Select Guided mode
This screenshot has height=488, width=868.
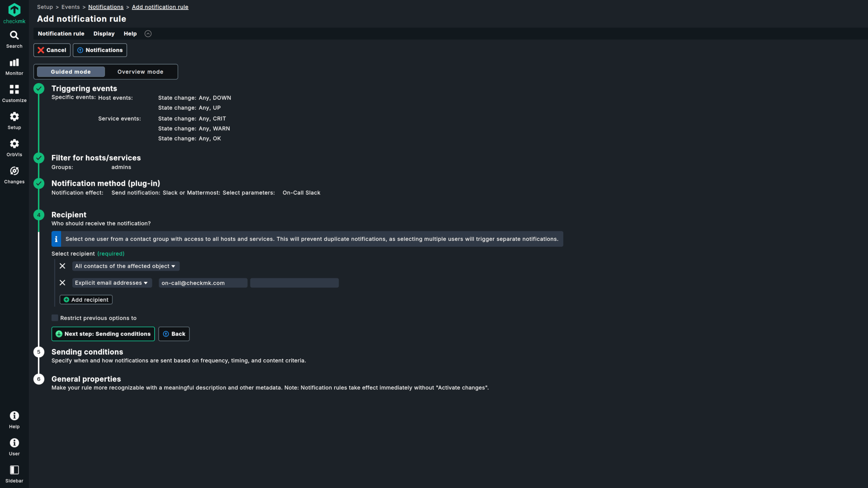[x=71, y=72]
